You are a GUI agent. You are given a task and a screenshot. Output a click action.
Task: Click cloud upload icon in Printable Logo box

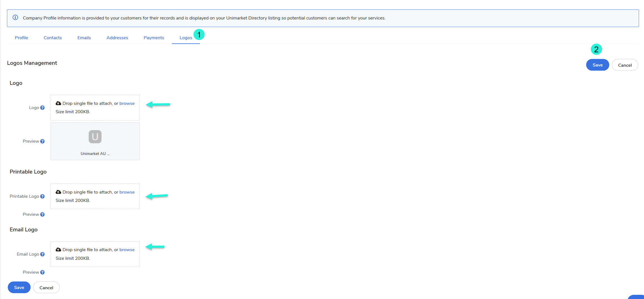coord(58,192)
